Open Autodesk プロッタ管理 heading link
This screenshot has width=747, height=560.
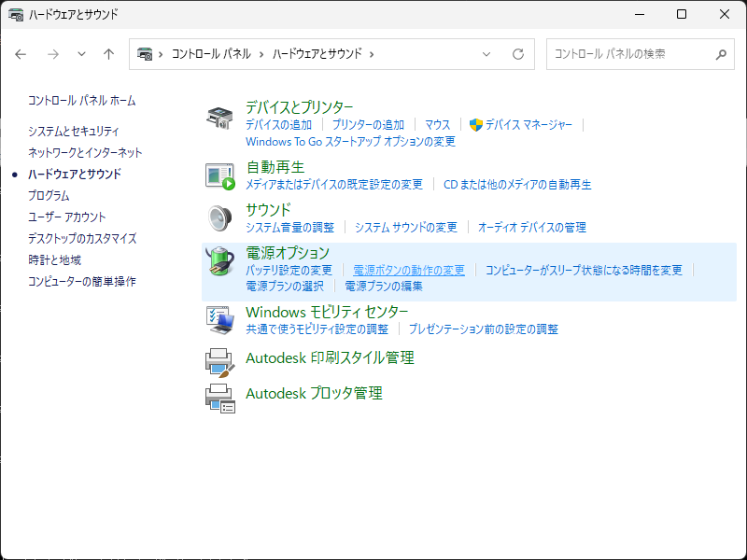pos(314,393)
